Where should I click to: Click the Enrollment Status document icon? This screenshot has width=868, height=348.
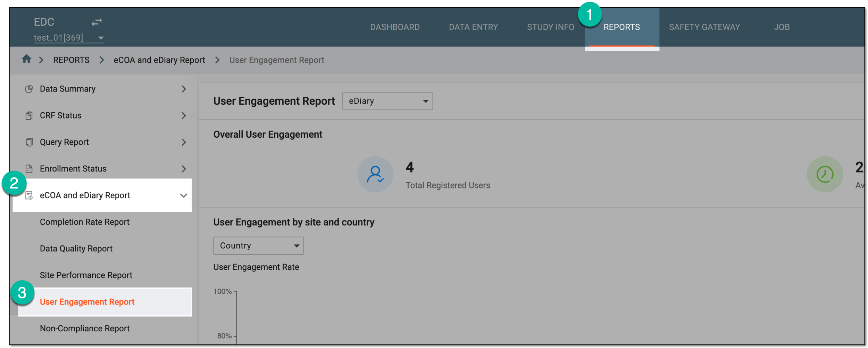click(29, 169)
